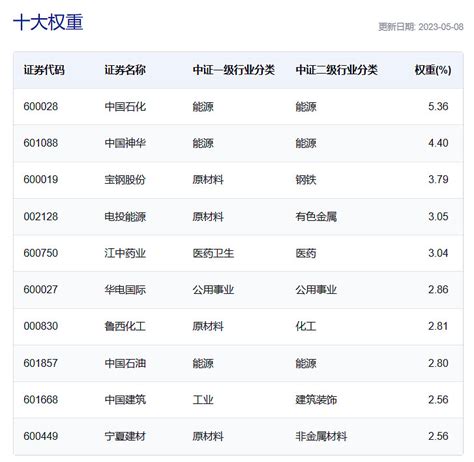Viewport: 474px width, 462px height.
Task: Select the name 宝钢股份
Action: (x=125, y=180)
